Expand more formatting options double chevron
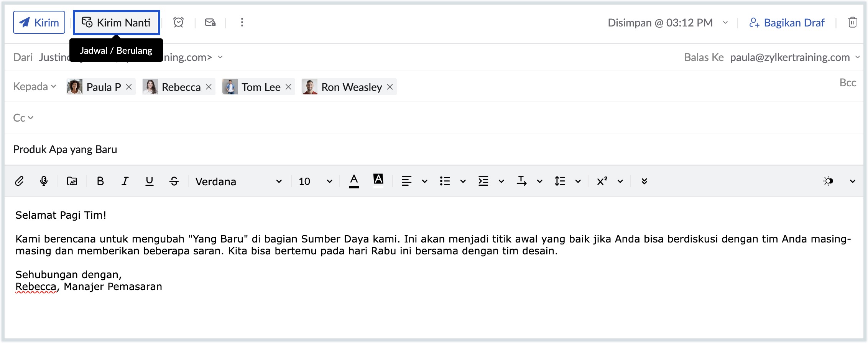Viewport: 868px width, 343px height. pos(644,181)
